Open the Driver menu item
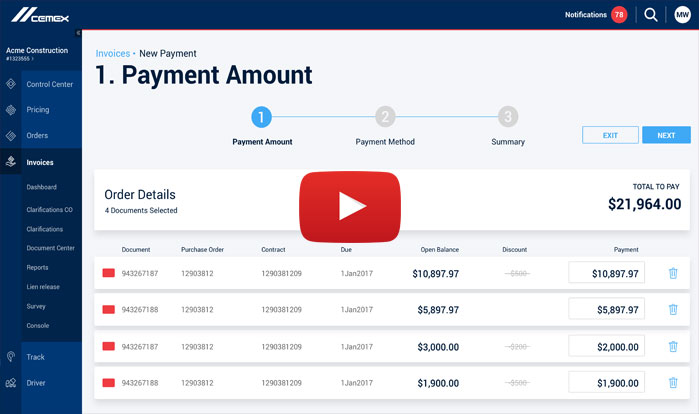 [x=36, y=383]
